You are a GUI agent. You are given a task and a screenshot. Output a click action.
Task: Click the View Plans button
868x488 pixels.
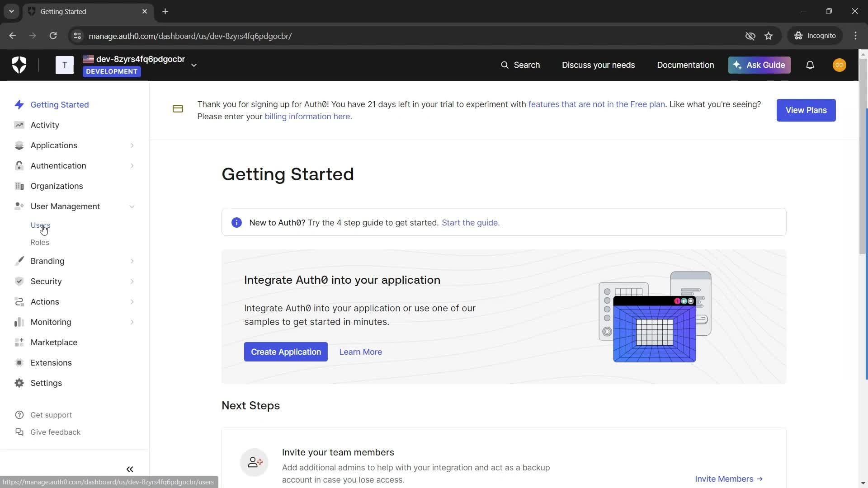coord(806,110)
